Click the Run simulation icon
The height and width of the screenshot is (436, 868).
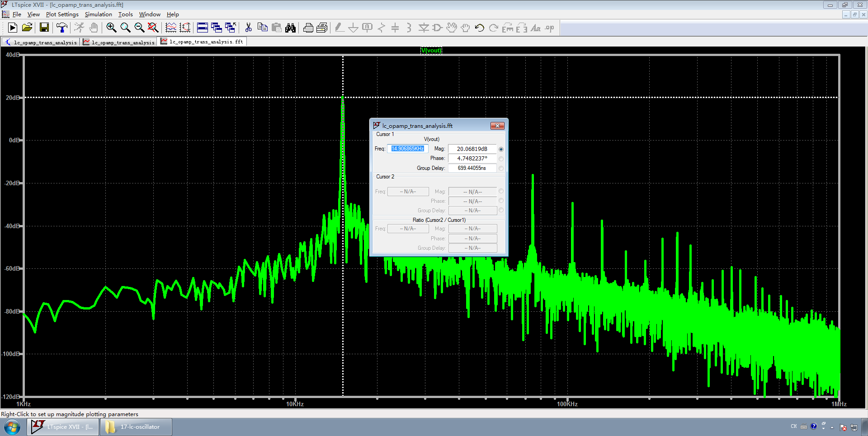coord(13,28)
